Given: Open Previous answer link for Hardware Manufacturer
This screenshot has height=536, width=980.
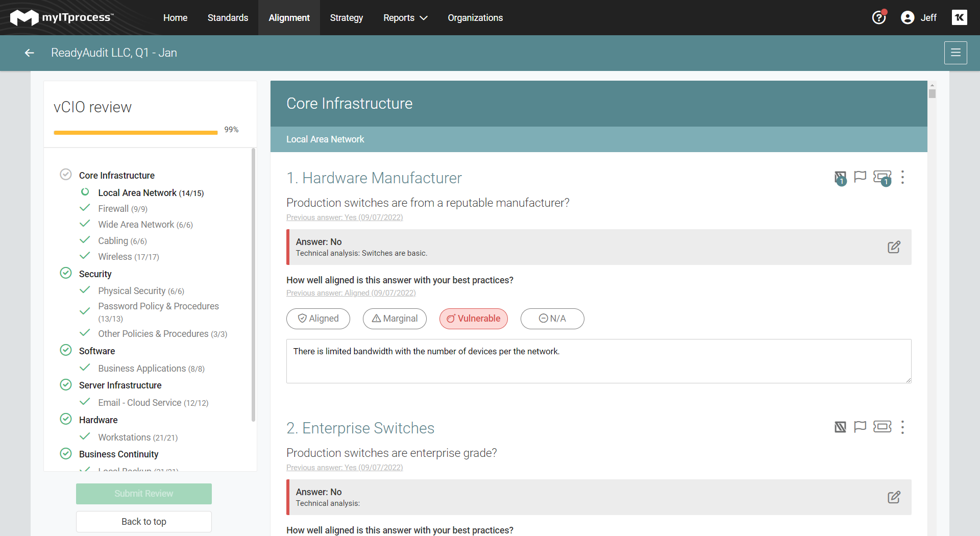Looking at the screenshot, I should (344, 217).
